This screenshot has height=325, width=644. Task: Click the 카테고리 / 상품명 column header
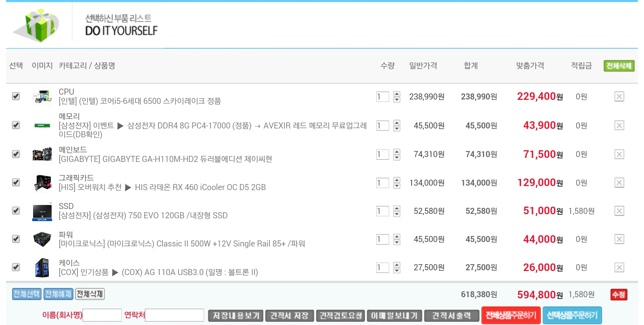87,66
